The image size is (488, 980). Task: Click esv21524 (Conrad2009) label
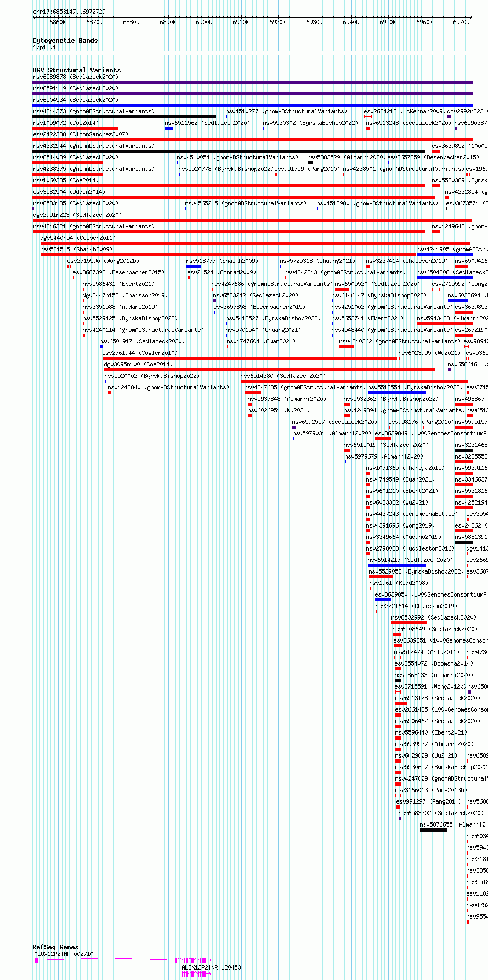point(222,272)
